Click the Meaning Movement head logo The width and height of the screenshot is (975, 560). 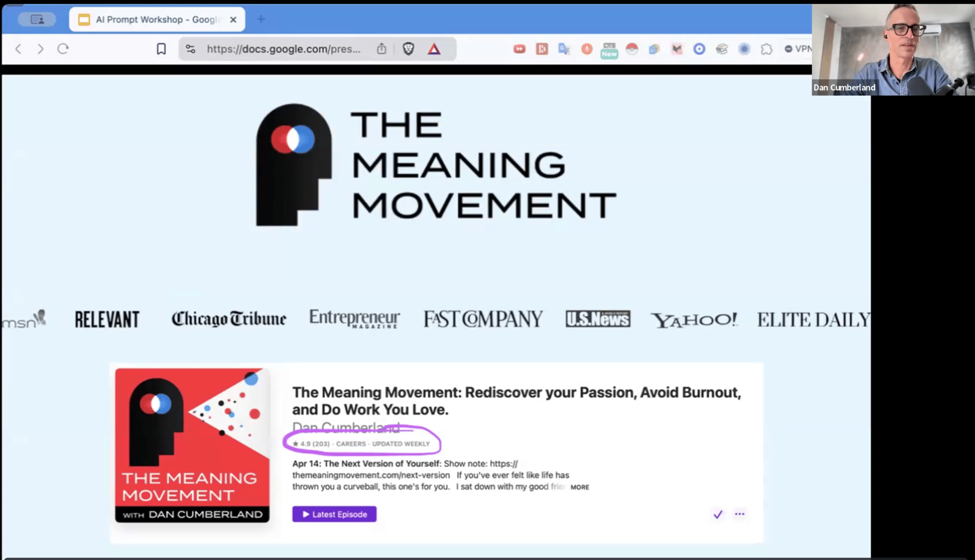(294, 164)
